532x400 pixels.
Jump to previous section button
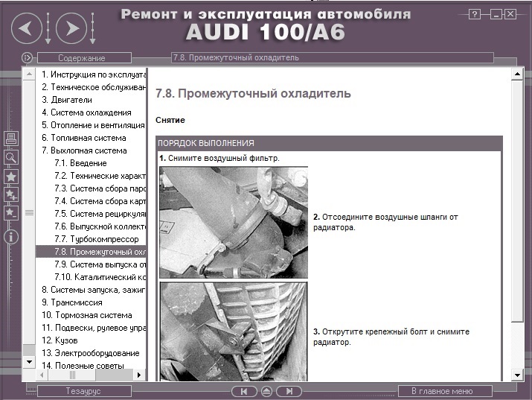click(244, 392)
